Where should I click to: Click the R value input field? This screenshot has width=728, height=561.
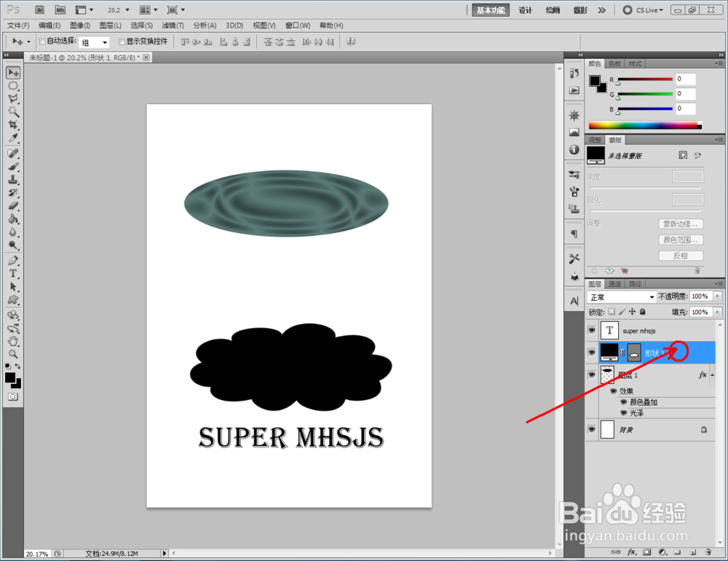click(x=686, y=79)
